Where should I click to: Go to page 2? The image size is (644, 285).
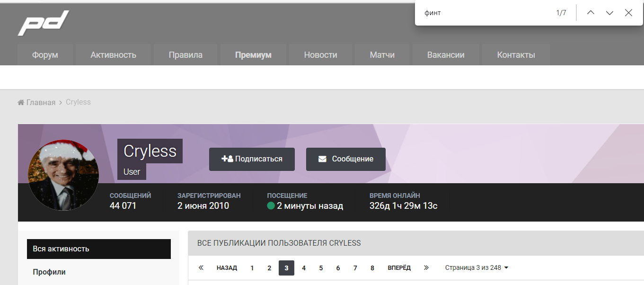(269, 268)
